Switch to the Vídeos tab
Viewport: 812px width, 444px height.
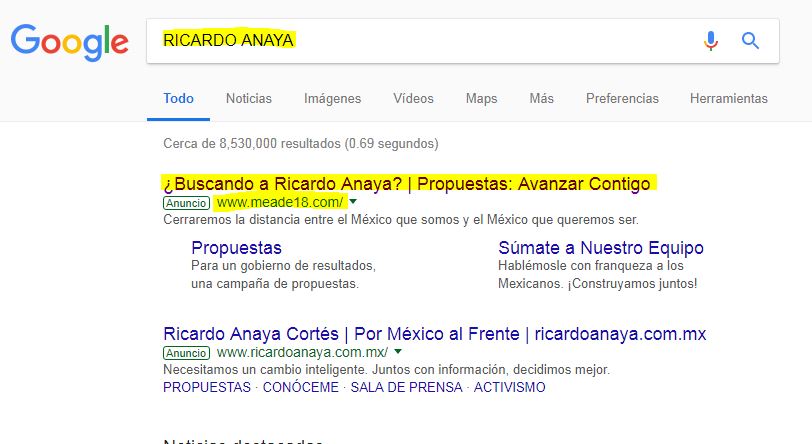pos(413,98)
